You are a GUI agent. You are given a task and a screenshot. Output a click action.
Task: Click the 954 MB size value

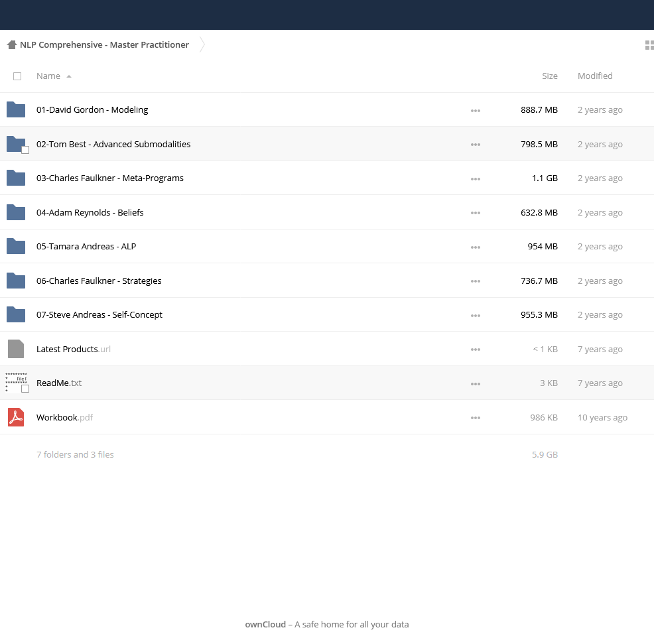543,247
